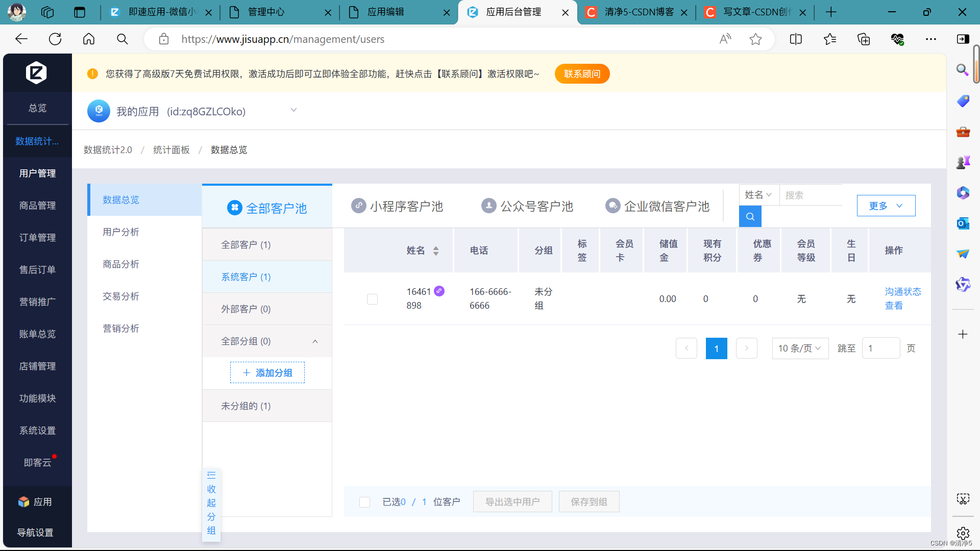This screenshot has width=980, height=551.
Task: Click the 添加分组 button
Action: click(x=267, y=373)
